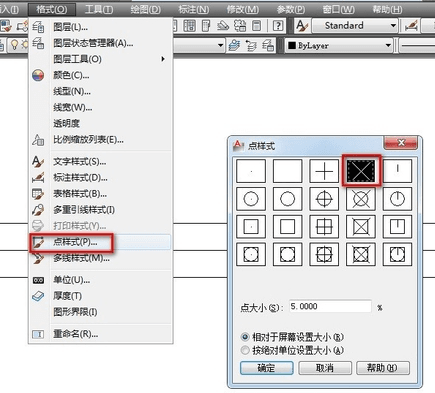This screenshot has width=435, height=393.
Task: Select the circle with plus point style
Action: (324, 199)
